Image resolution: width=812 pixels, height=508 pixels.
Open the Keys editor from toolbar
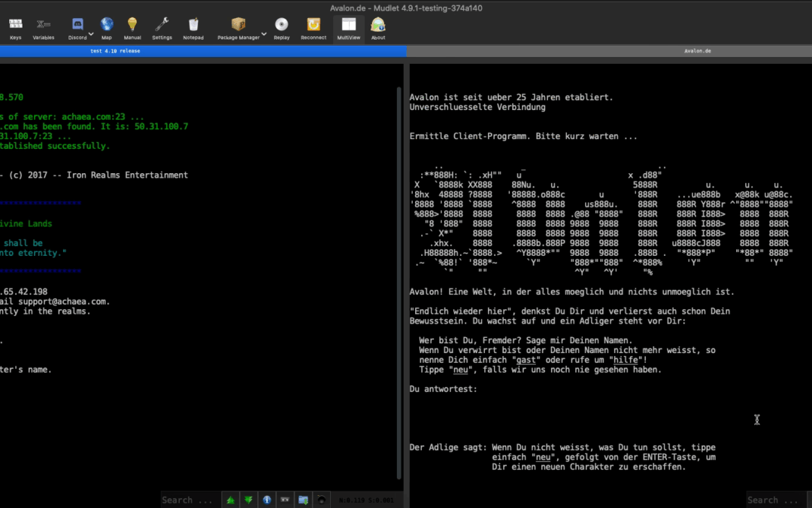point(16,29)
